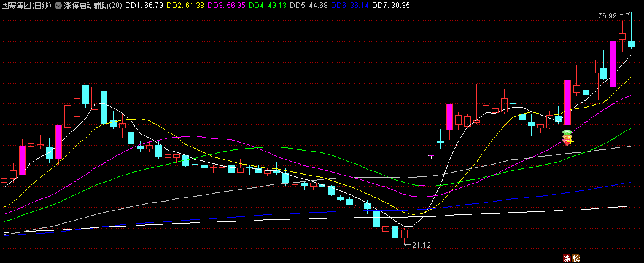This screenshot has width=644, height=263.
Task: Click the 因赛集团(日线) chart title
Action: [26, 6]
